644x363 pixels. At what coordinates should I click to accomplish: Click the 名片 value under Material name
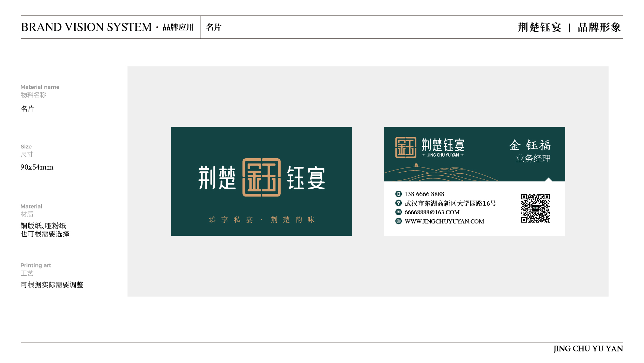(28, 109)
